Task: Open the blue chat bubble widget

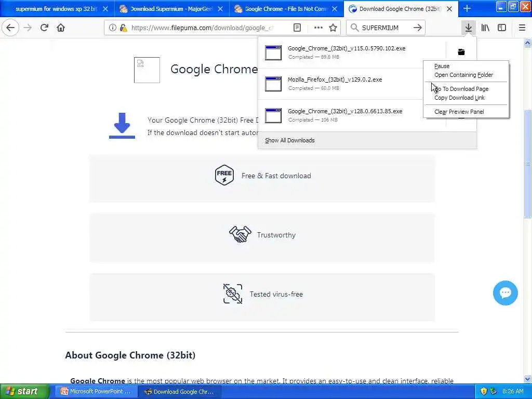Action: [x=505, y=293]
